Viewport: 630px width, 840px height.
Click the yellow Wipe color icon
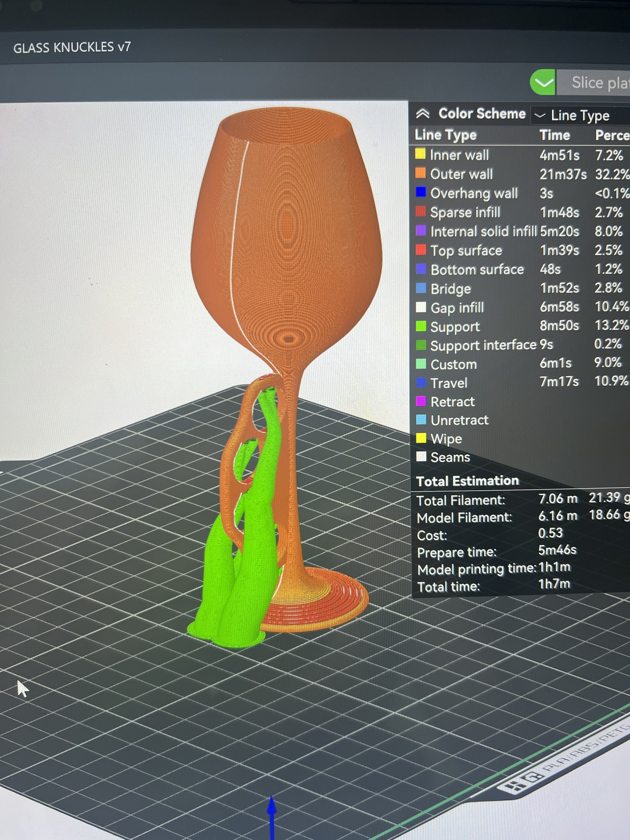(x=421, y=438)
